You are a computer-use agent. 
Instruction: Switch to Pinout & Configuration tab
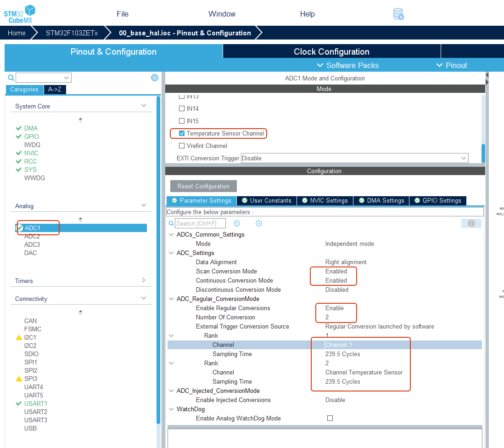[113, 51]
